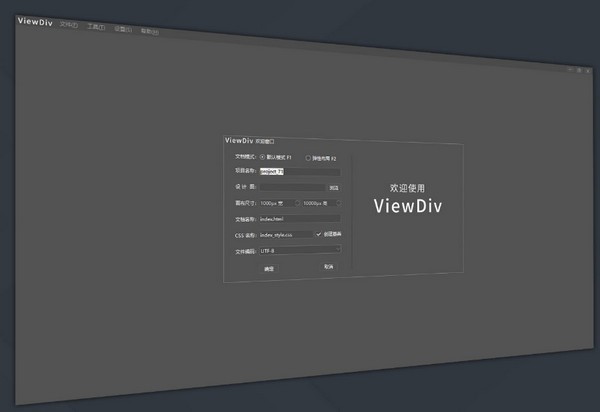Toggle the checkbox beside the CSS name
Image resolution: width=600 pixels, height=412 pixels.
318,234
